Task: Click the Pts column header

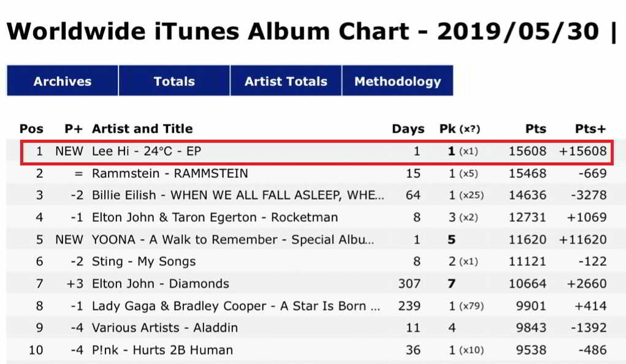Action: (535, 129)
